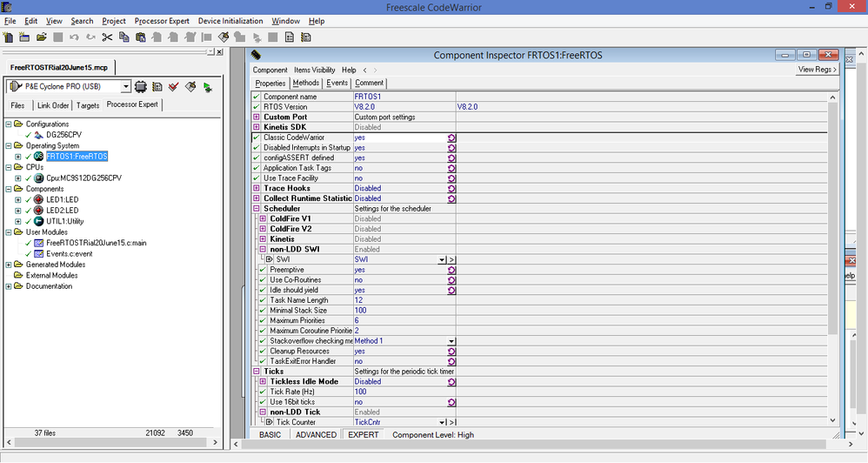Click the UTIL1 Utility component icon

pos(39,221)
